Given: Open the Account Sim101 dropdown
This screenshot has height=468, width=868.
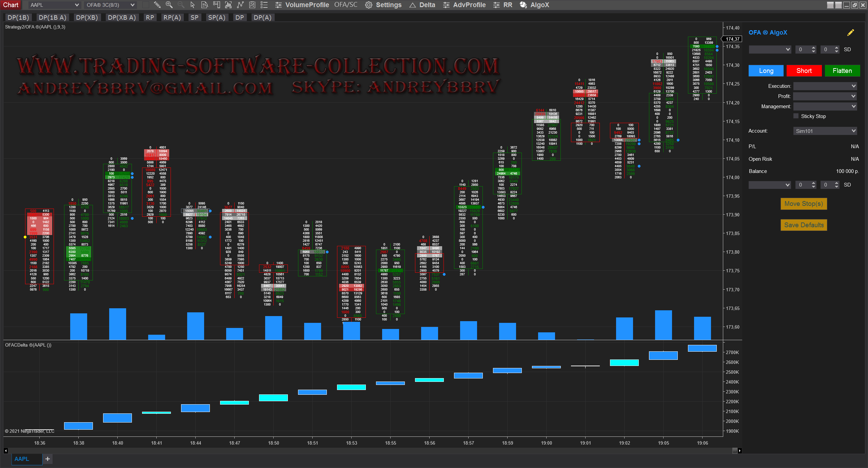Looking at the screenshot, I should click(x=825, y=131).
